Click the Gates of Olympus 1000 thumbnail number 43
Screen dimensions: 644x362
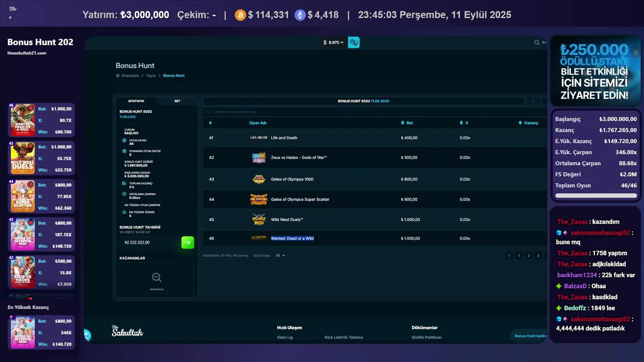point(23,234)
